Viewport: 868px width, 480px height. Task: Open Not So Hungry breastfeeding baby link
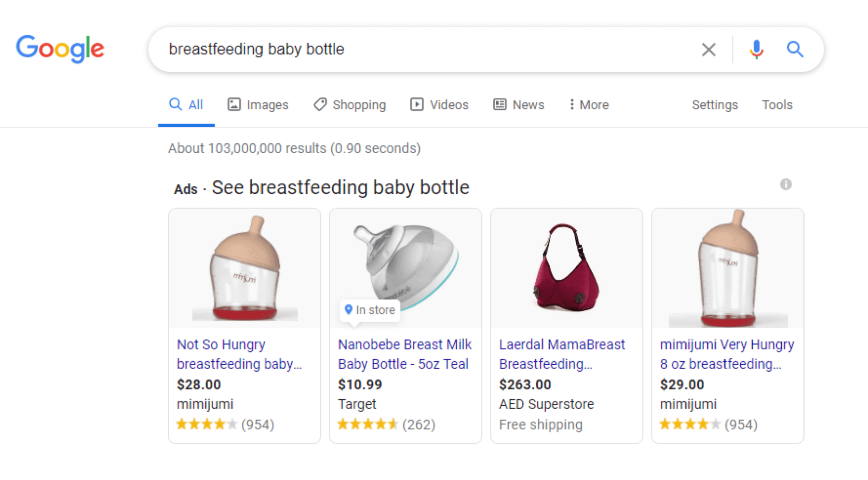coord(239,354)
